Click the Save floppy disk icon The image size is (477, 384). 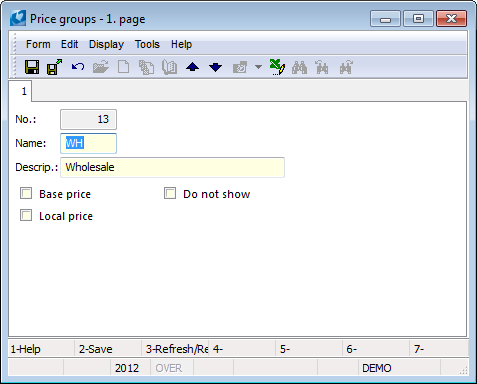coord(32,67)
